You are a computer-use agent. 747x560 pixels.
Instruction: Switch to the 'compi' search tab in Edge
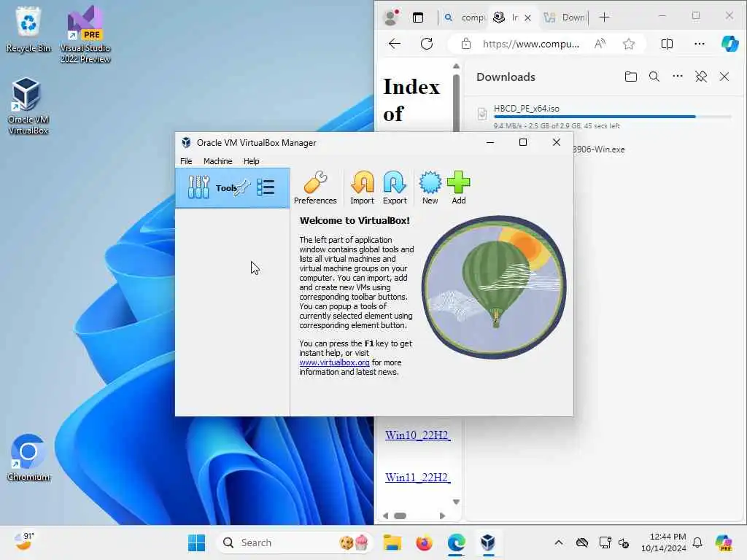[x=465, y=17]
